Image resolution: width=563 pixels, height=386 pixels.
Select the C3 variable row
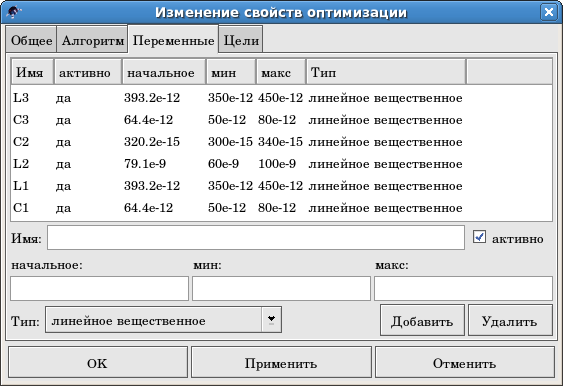point(282,120)
